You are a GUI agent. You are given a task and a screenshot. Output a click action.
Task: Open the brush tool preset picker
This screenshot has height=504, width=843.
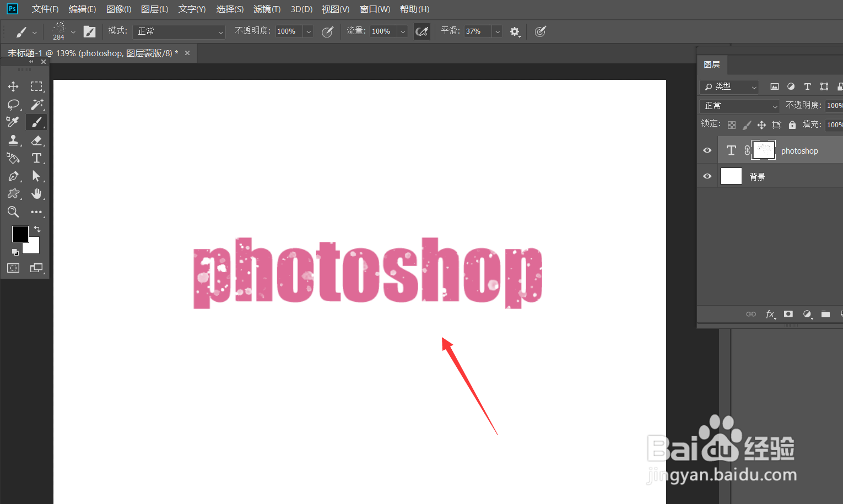[x=25, y=31]
